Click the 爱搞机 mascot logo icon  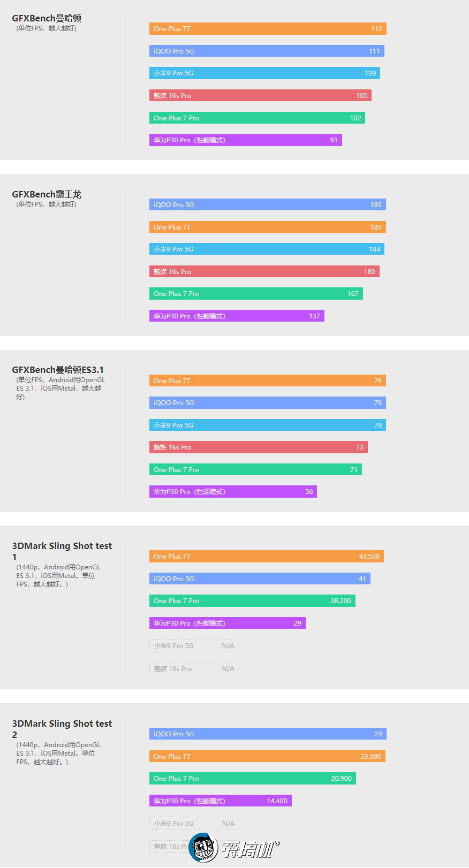click(203, 848)
